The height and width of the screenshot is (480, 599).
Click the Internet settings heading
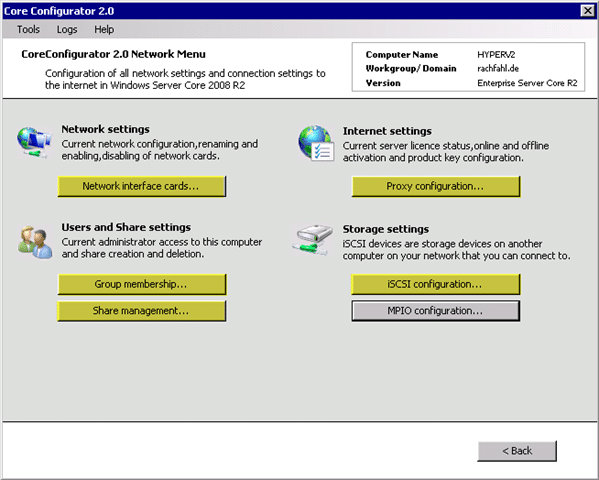[x=387, y=131]
